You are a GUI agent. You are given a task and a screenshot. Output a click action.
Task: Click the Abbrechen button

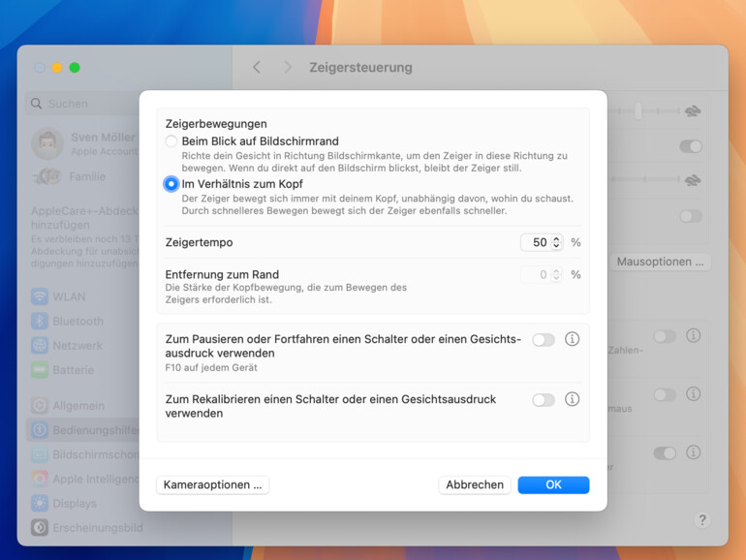(x=475, y=484)
